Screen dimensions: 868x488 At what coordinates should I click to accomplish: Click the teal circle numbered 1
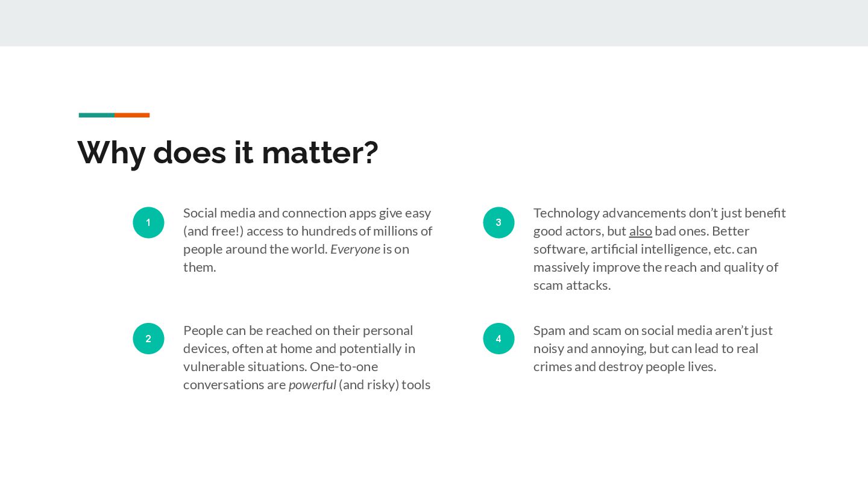tap(148, 222)
